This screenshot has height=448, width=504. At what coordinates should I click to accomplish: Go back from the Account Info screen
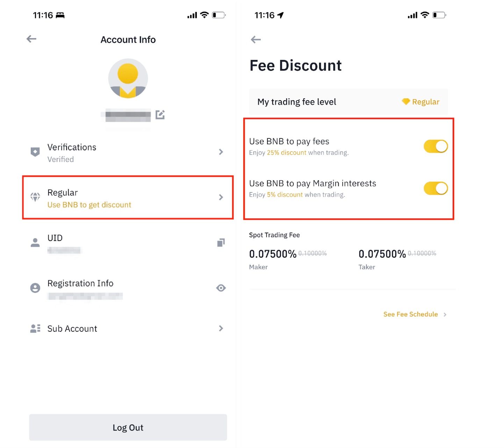pyautogui.click(x=31, y=39)
